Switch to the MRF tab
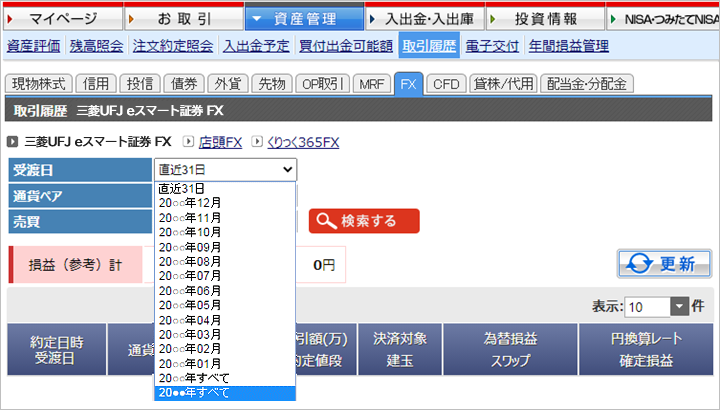 [371, 84]
